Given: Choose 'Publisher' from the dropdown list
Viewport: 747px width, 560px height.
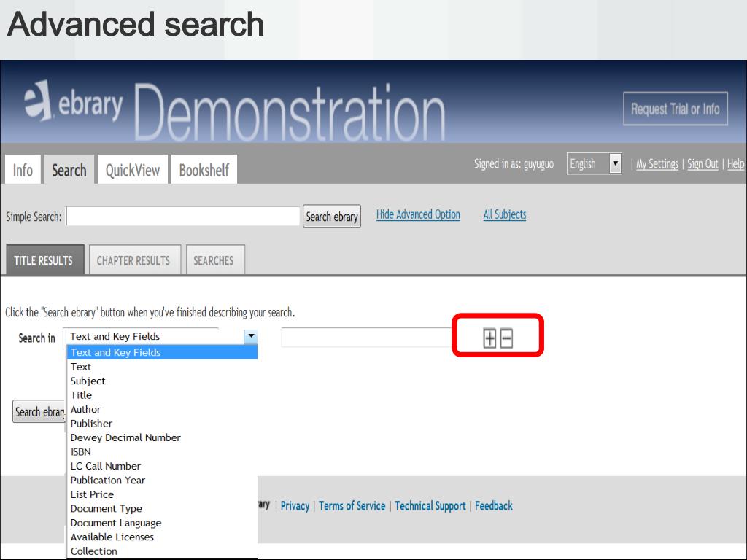Looking at the screenshot, I should pyautogui.click(x=162, y=424).
